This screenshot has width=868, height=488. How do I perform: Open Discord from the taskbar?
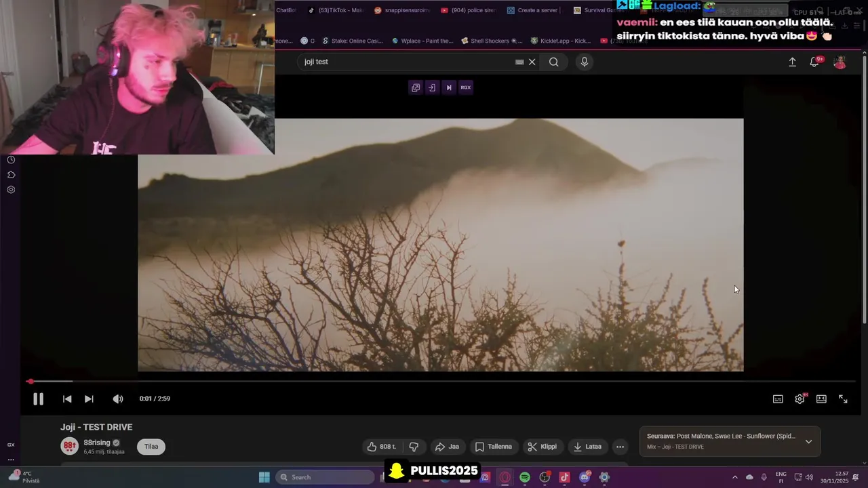pos(585,477)
